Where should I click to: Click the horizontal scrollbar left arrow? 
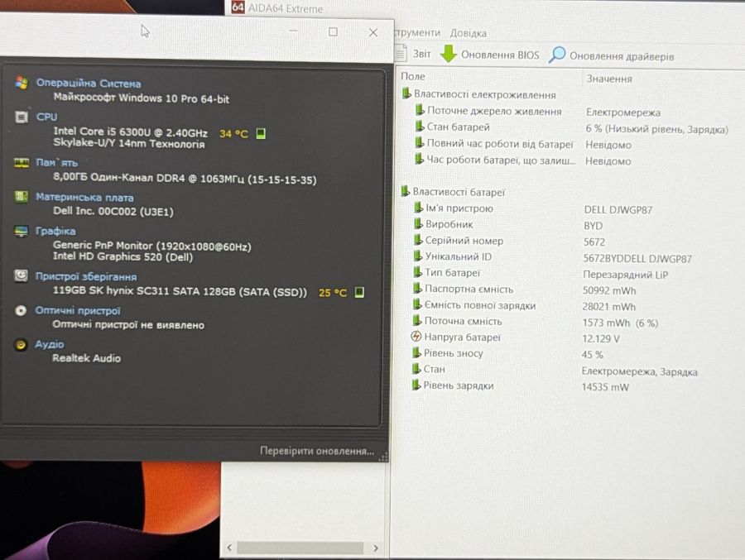tap(229, 547)
